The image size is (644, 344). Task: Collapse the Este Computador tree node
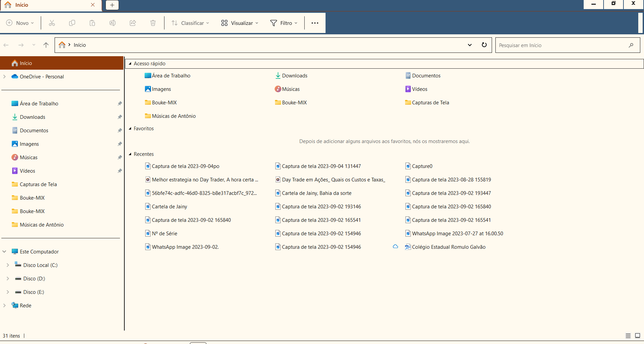[4, 251]
